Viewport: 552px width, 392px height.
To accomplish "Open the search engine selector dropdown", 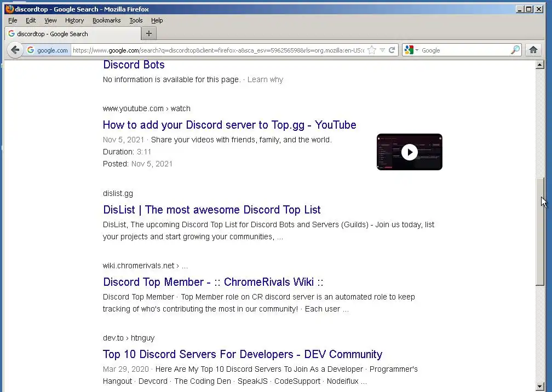I will coord(411,50).
